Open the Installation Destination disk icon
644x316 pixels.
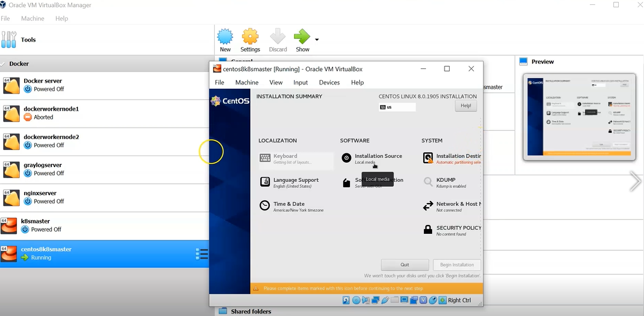coord(428,158)
